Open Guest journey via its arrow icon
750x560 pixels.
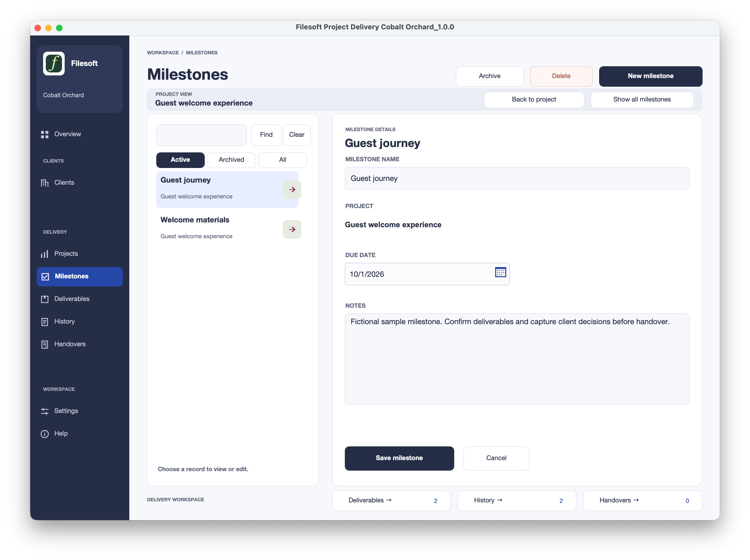point(292,190)
